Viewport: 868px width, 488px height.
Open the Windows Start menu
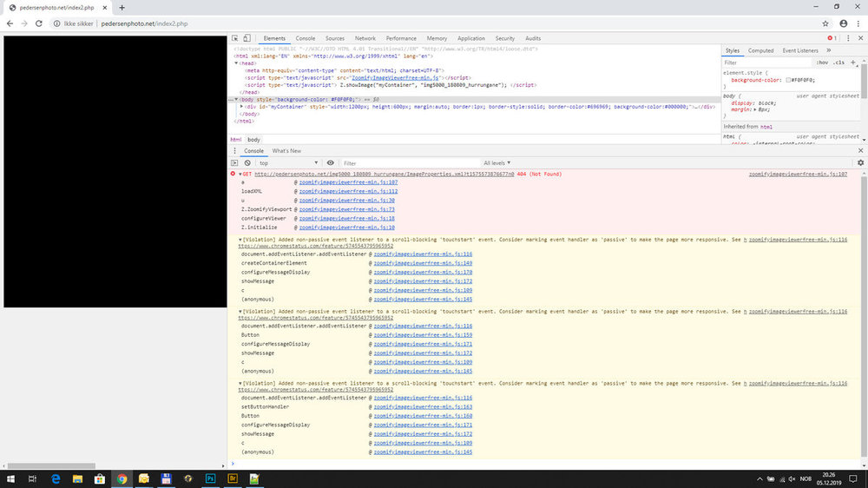pos(10,478)
